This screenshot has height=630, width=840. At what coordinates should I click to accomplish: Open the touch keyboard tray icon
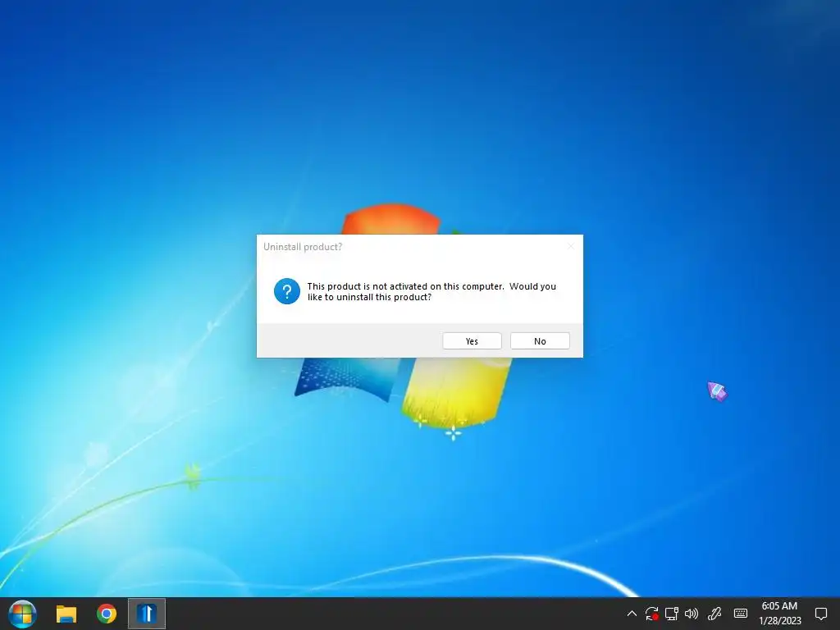click(741, 614)
